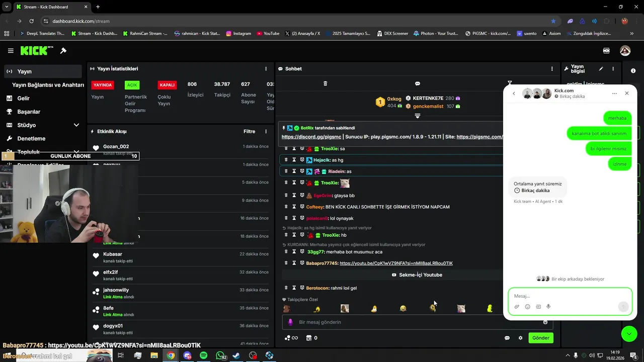Click the attachment paperclip in support widget
Image resolution: width=644 pixels, height=362 pixels.
pyautogui.click(x=517, y=307)
